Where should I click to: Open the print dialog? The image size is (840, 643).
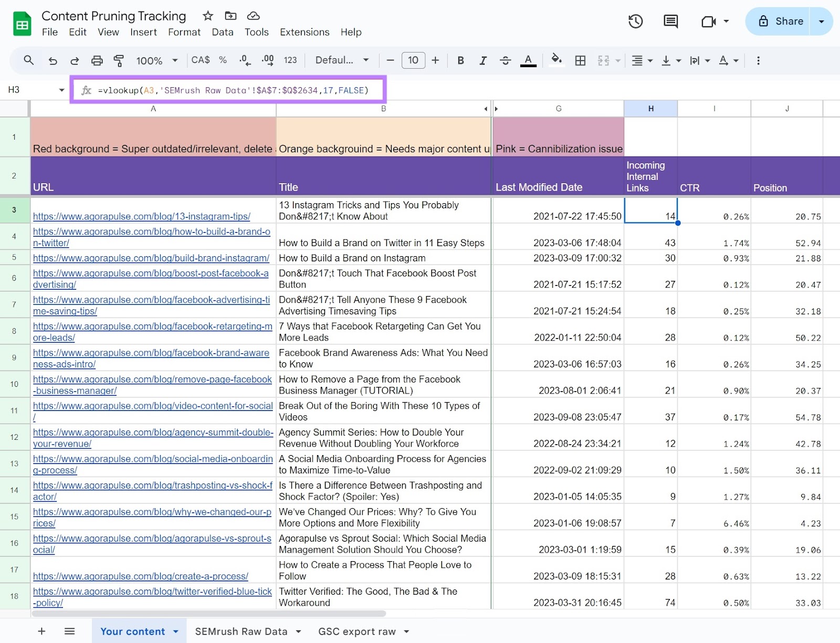coord(97,60)
